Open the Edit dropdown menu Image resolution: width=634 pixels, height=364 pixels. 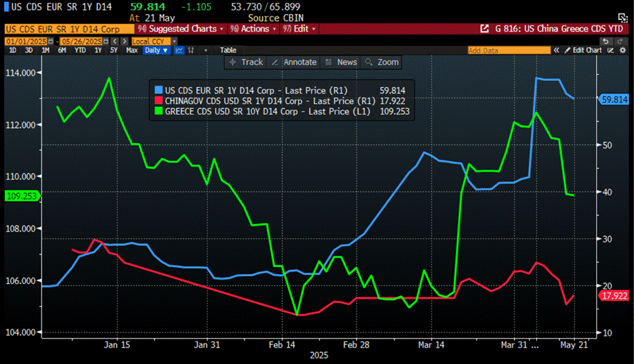(299, 29)
